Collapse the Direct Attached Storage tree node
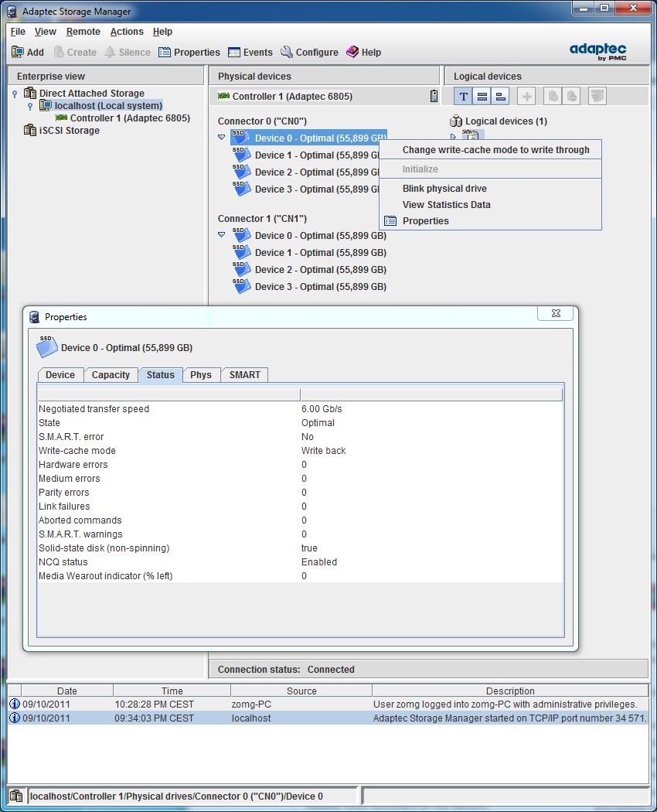657x812 pixels. 15,94
